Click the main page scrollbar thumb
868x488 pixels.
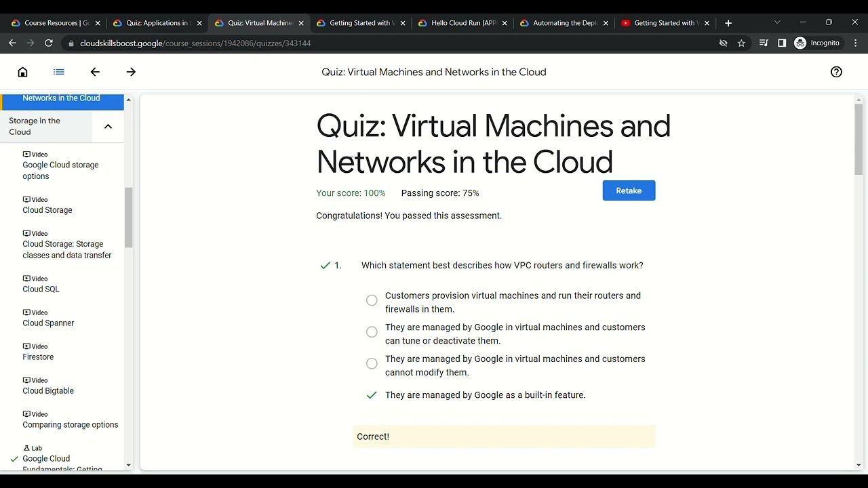859,139
